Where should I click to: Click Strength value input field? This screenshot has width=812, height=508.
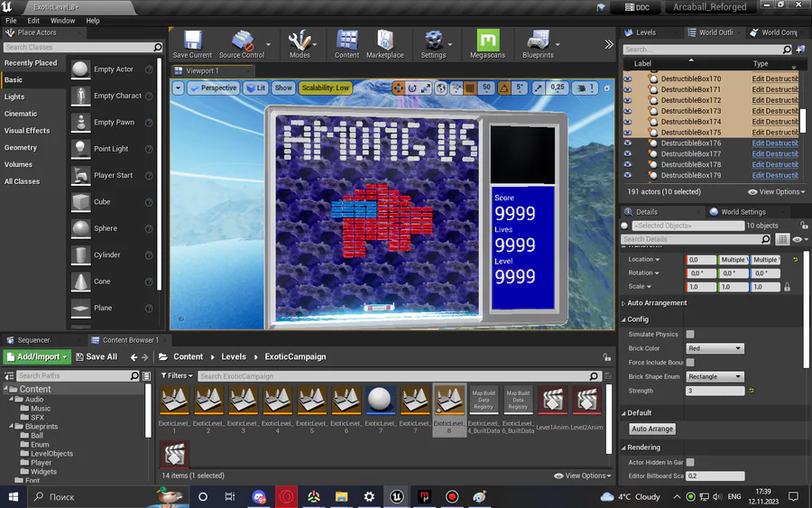click(715, 391)
